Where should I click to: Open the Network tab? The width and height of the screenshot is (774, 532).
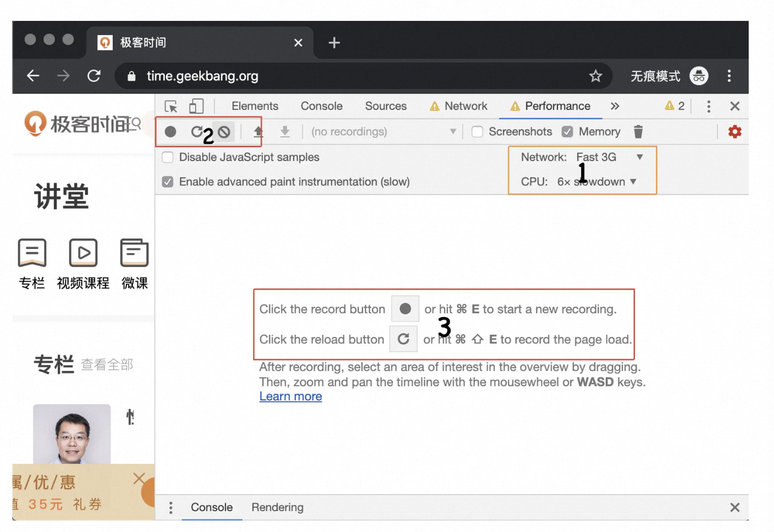coord(459,106)
